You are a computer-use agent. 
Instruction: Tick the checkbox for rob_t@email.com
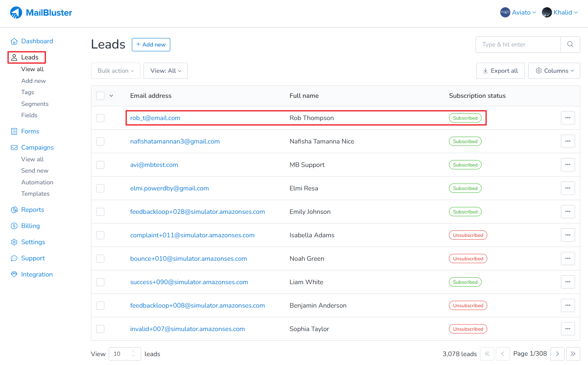pyautogui.click(x=100, y=118)
